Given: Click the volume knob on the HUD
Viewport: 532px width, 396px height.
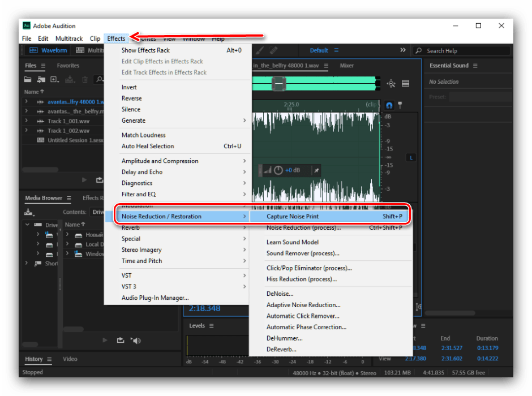Looking at the screenshot, I should point(278,170).
